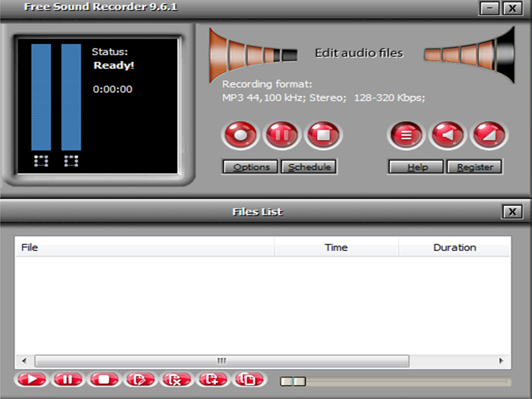Select the speaker mixer icon

[x=448, y=134]
